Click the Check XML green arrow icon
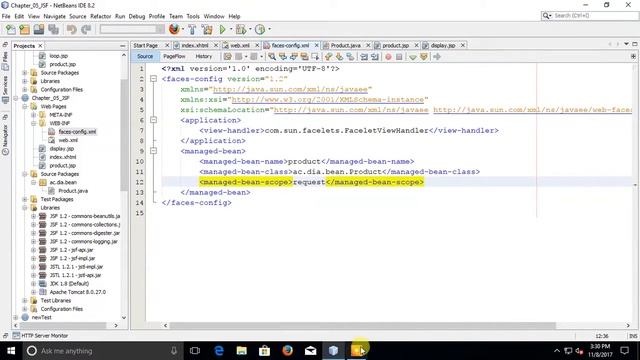This screenshot has width=640, height=360. [413, 57]
